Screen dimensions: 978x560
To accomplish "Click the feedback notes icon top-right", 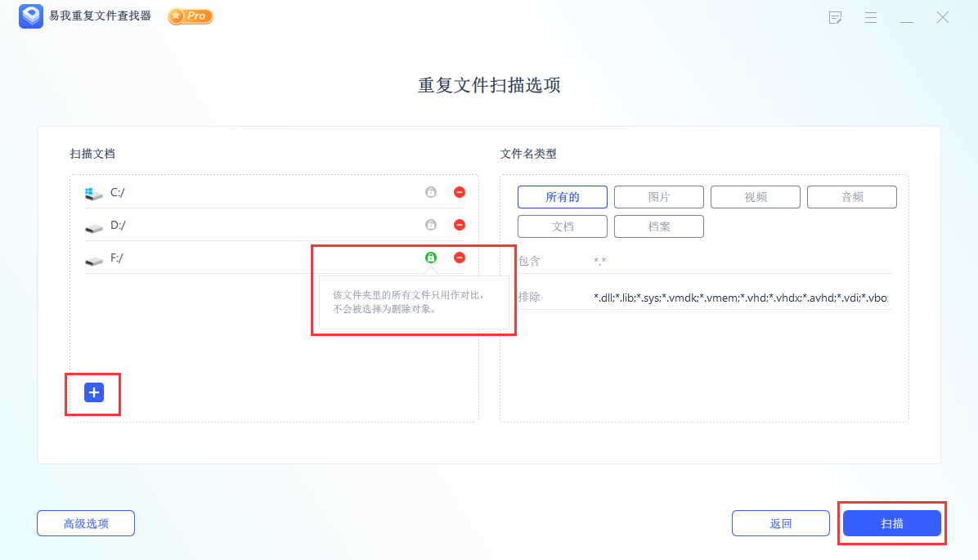I will click(x=835, y=17).
